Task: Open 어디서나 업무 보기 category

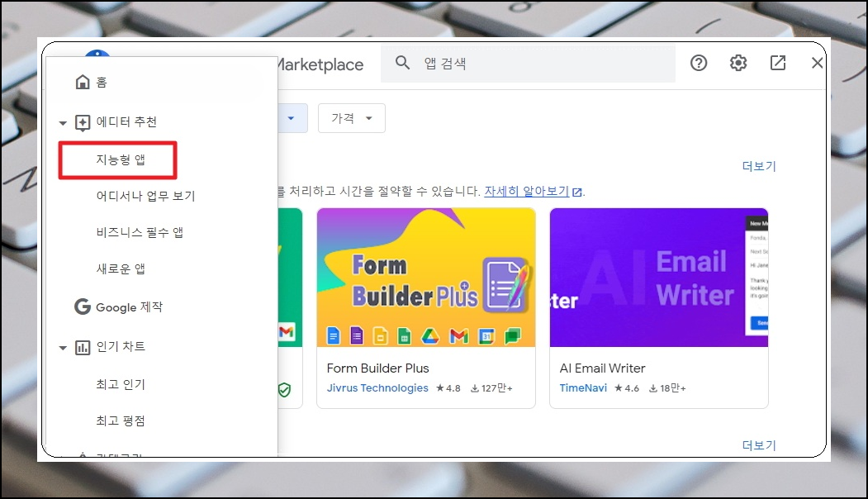Action: point(145,196)
